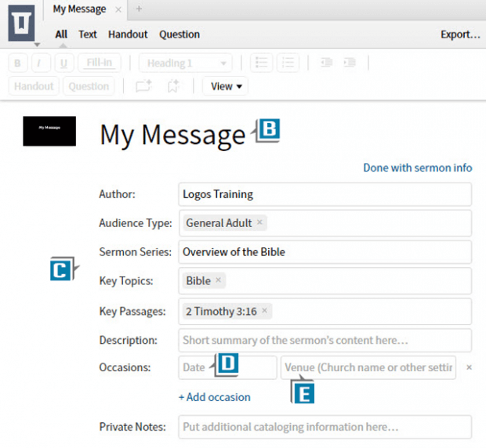Click the increase indent icon

click(x=350, y=63)
